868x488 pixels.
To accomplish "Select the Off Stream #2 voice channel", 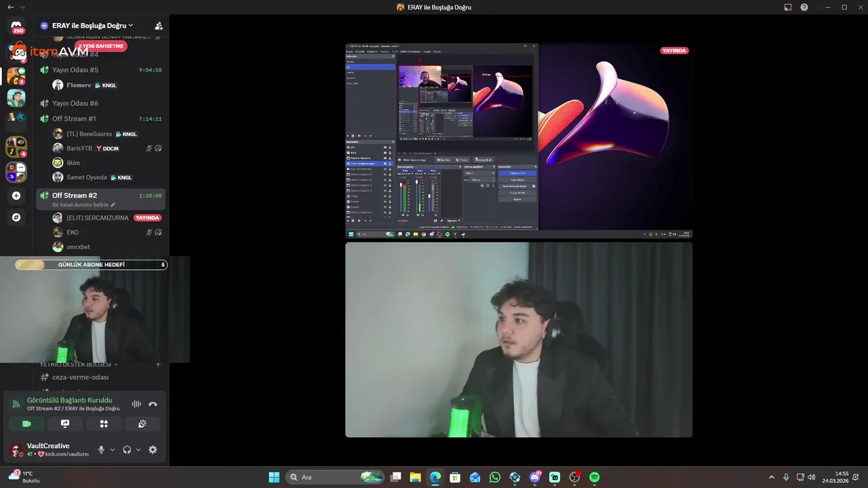I will point(100,199).
